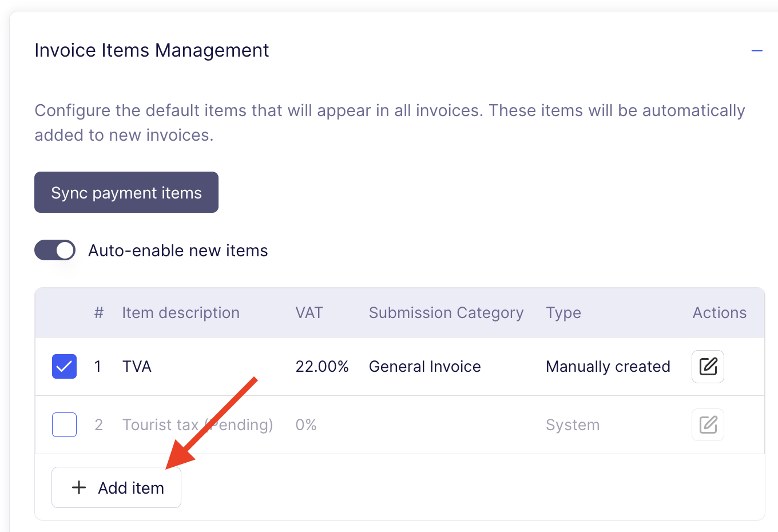Click the edit icon for Tourist tax row

[x=708, y=425]
